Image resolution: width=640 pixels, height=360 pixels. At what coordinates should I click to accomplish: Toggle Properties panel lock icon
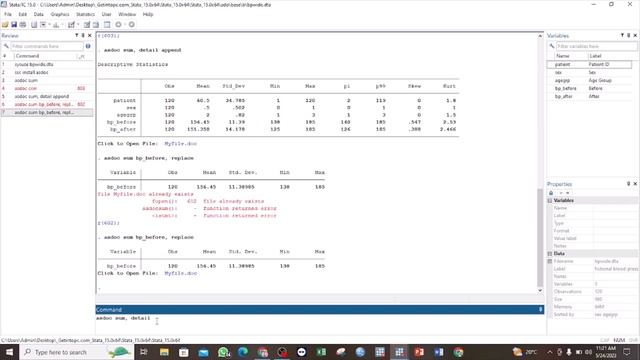551,193
